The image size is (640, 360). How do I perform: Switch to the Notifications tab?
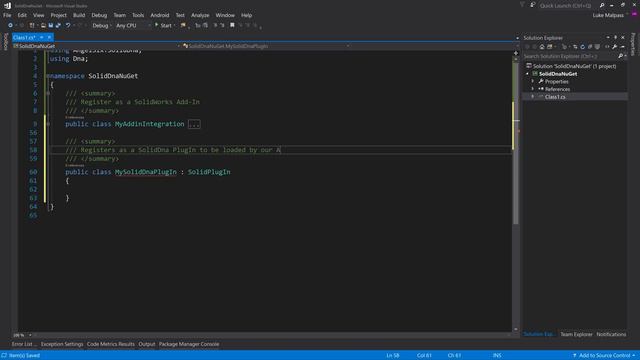611,334
